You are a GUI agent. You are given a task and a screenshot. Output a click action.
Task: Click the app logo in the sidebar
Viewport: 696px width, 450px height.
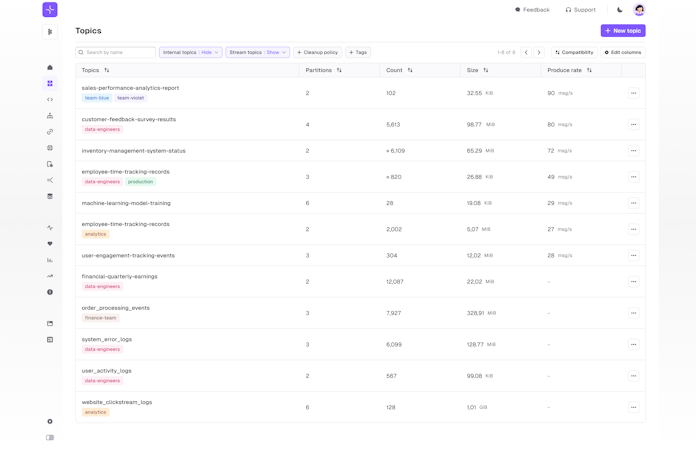50,10
